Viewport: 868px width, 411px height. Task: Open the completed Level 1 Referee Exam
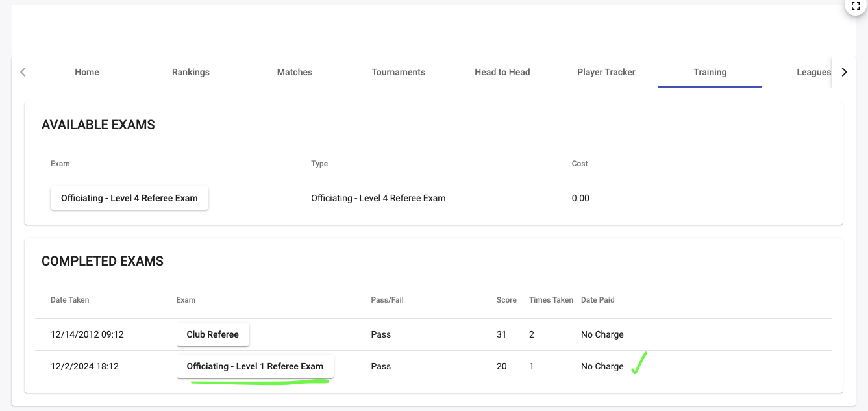pyautogui.click(x=254, y=366)
